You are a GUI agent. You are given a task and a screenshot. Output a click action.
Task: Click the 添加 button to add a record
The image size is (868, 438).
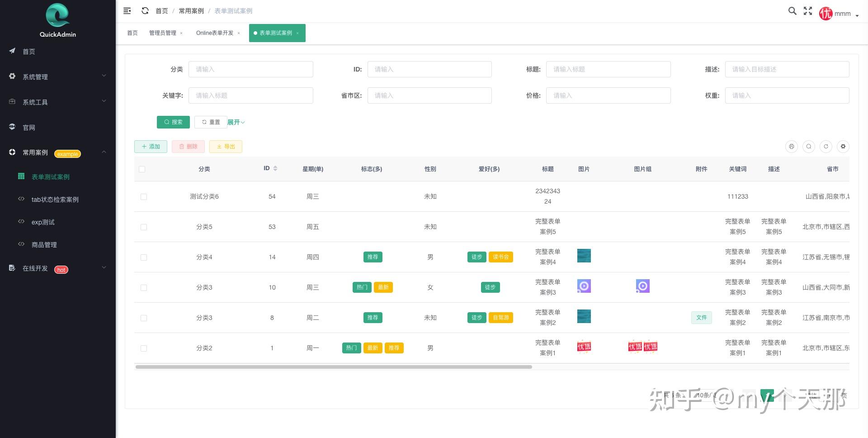pyautogui.click(x=151, y=146)
